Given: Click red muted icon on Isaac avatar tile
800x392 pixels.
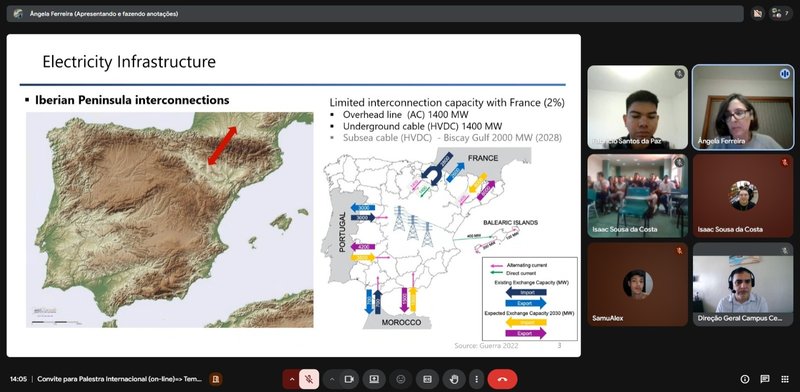Looking at the screenshot, I should pyautogui.click(x=785, y=162).
